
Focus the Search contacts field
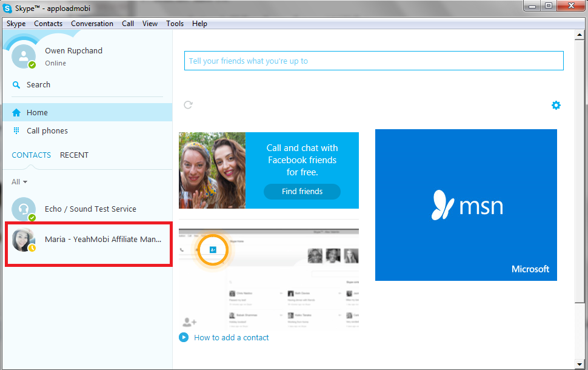tap(87, 85)
